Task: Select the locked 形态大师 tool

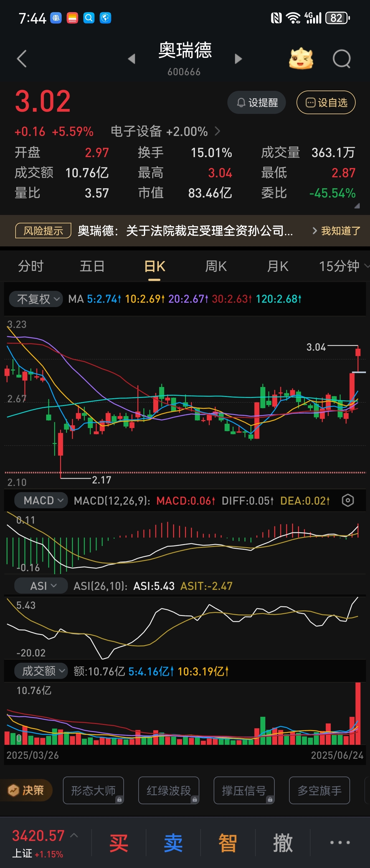Action: 93,790
